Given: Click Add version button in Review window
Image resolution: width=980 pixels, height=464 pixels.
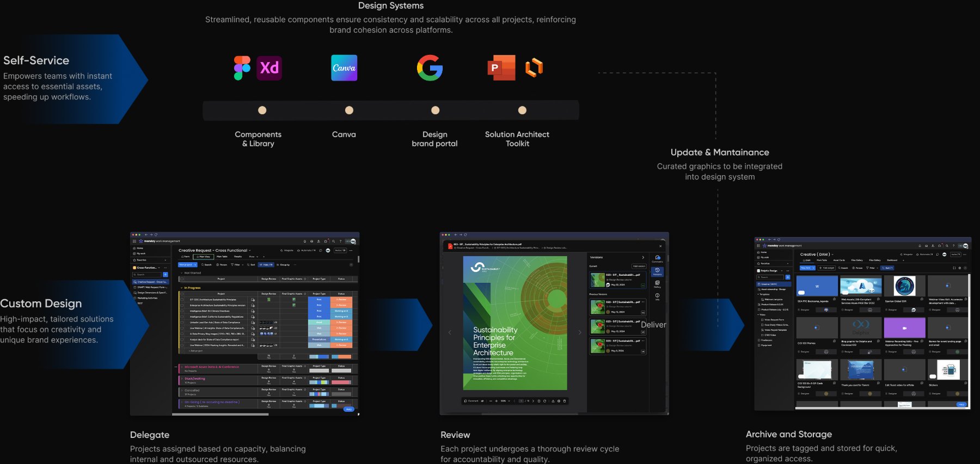Looking at the screenshot, I should 639,266.
